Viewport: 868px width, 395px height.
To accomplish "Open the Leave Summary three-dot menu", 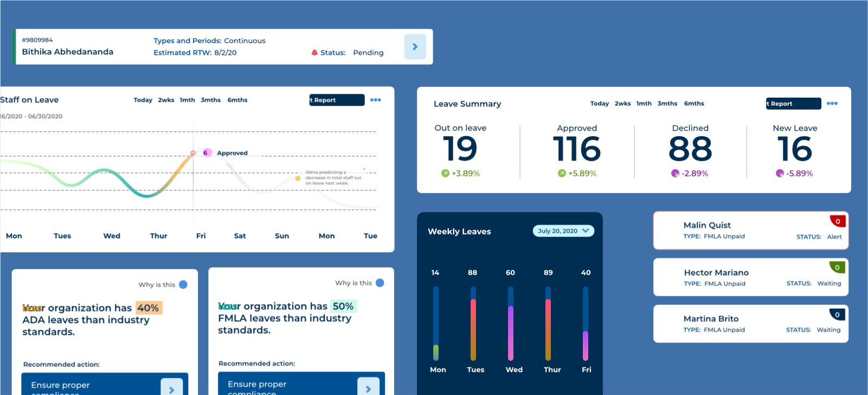I will click(832, 104).
